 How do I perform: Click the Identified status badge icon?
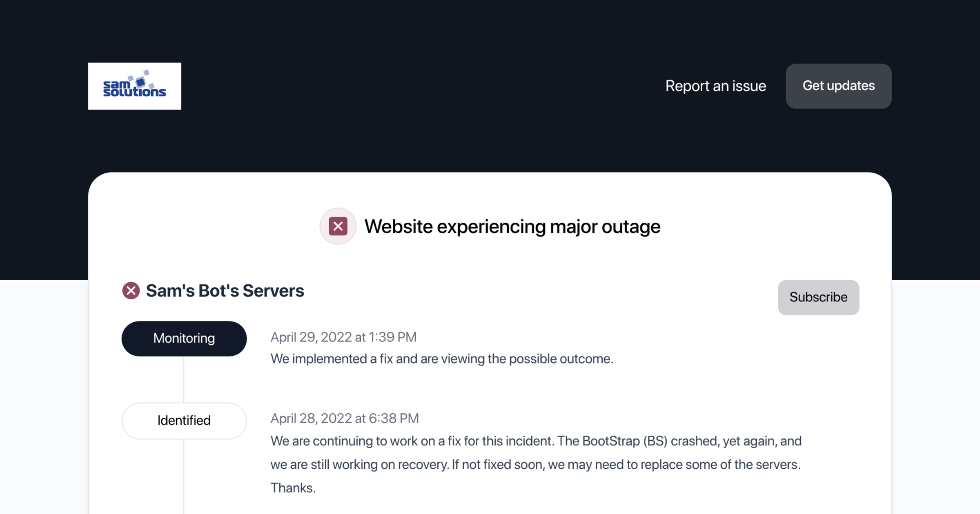[x=184, y=420]
